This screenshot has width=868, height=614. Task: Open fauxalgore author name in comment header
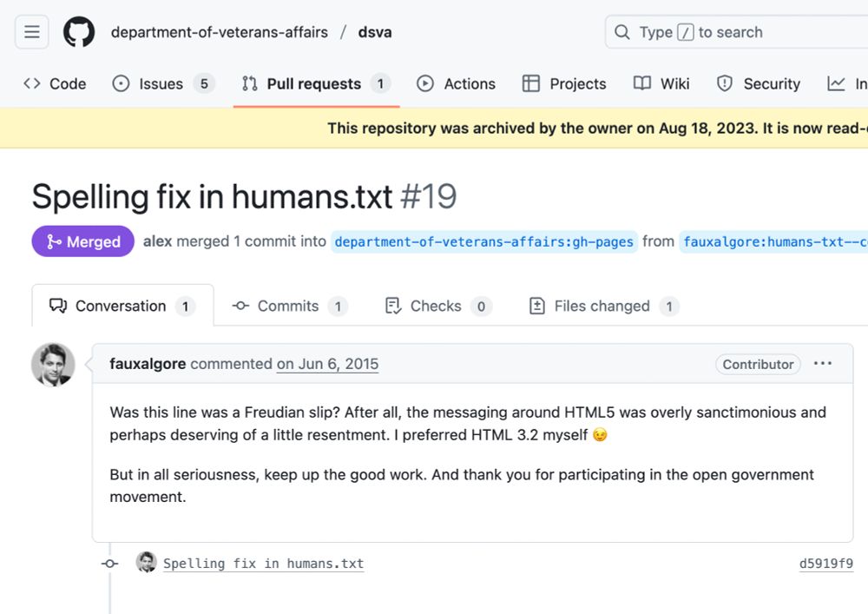coord(148,364)
